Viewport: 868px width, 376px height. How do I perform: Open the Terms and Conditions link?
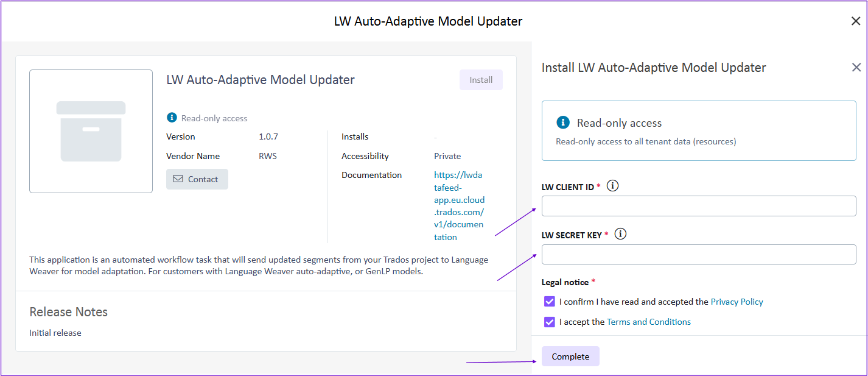pyautogui.click(x=648, y=322)
